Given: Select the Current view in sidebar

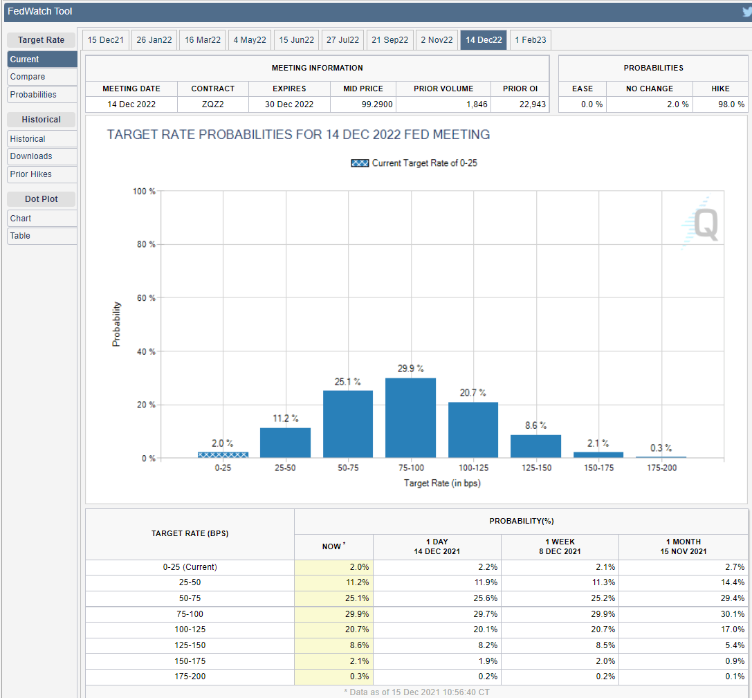Looking at the screenshot, I should pyautogui.click(x=42, y=59).
